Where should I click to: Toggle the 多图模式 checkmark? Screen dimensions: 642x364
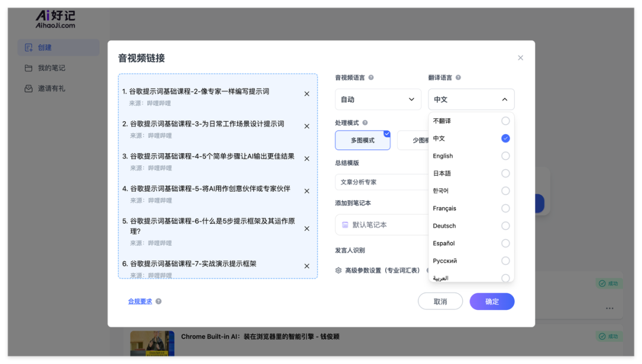click(x=387, y=132)
